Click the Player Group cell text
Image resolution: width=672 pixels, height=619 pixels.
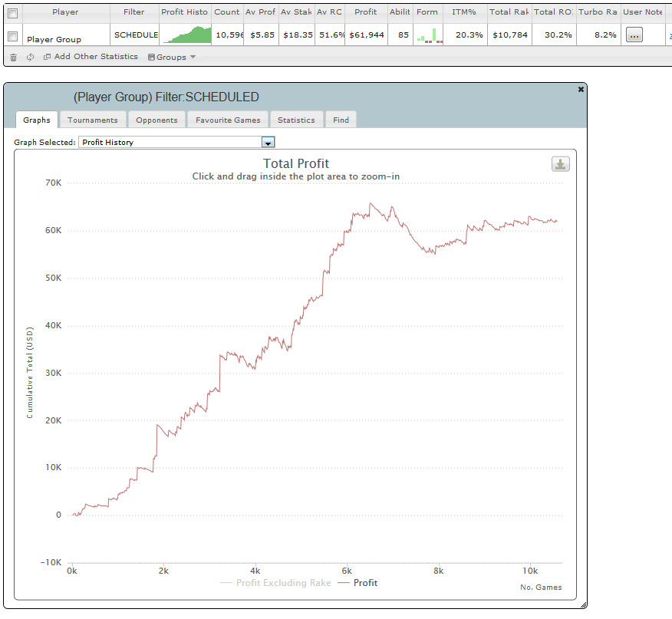tap(54, 39)
